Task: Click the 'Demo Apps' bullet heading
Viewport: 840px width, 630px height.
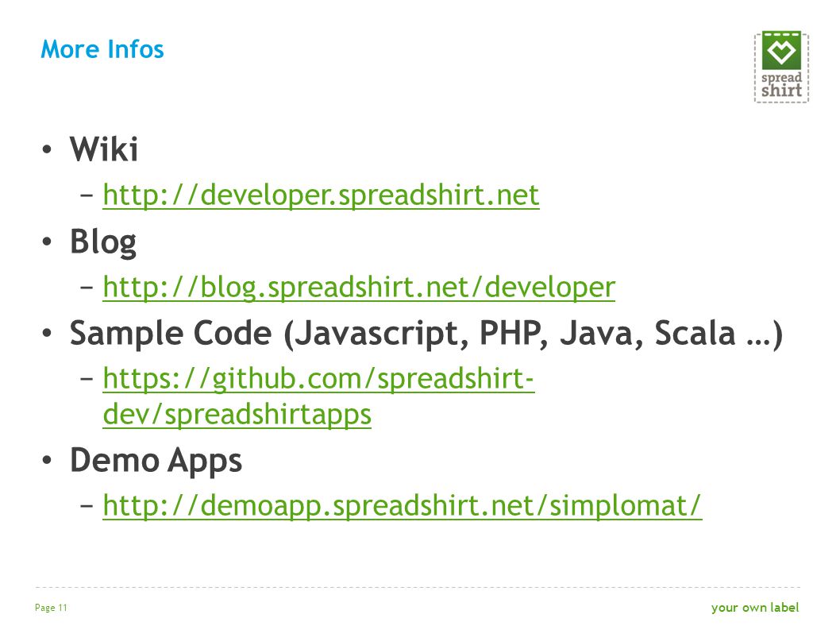Action: [156, 461]
